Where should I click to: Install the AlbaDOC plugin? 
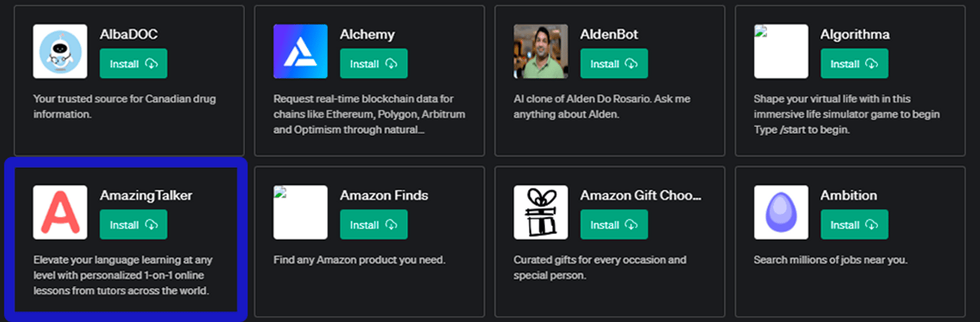[133, 64]
